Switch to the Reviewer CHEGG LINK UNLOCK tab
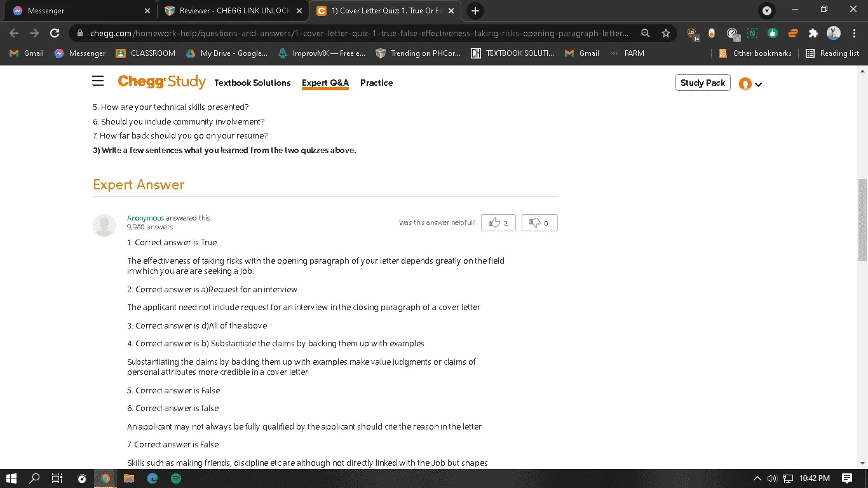The width and height of the screenshot is (868, 488). pos(233,11)
